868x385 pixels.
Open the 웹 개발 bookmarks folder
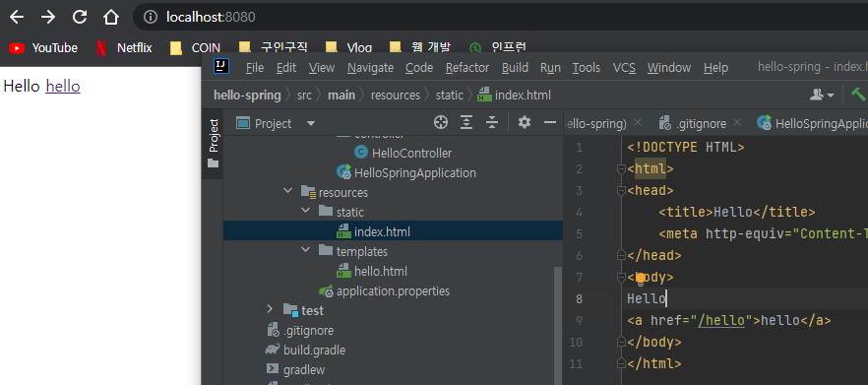421,48
